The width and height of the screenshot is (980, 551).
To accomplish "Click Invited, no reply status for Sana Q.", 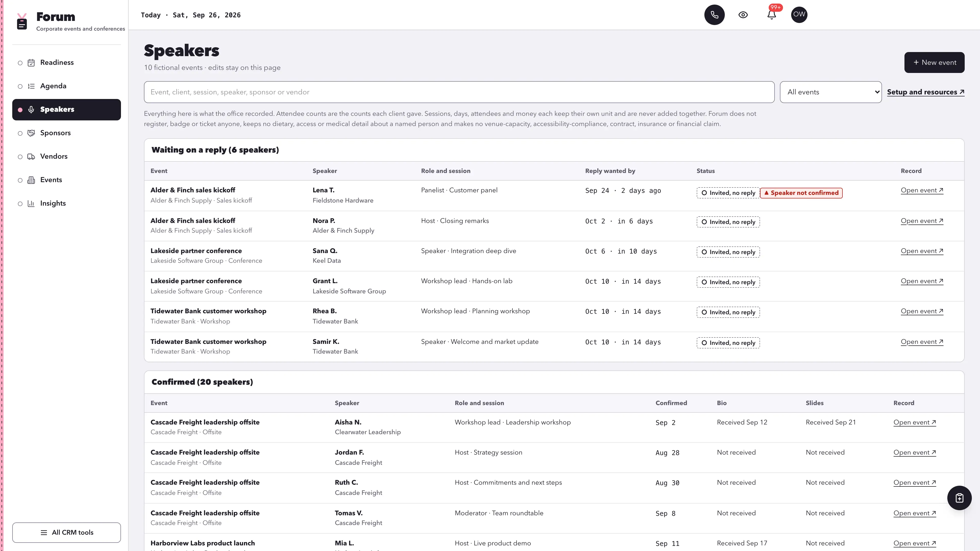I will pos(728,252).
